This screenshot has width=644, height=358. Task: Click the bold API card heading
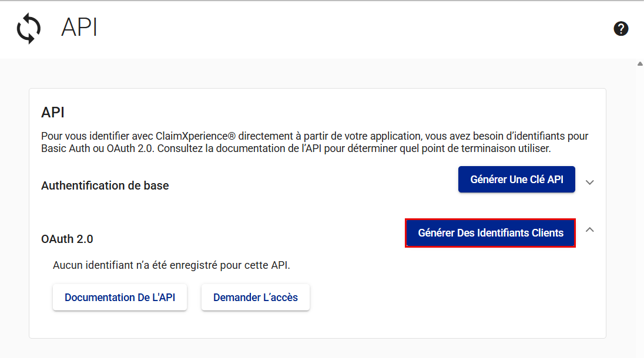[x=53, y=112]
